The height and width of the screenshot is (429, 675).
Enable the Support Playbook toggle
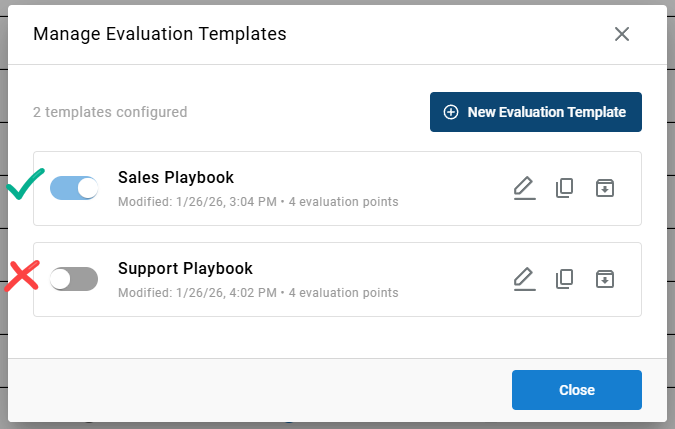pyautogui.click(x=74, y=279)
